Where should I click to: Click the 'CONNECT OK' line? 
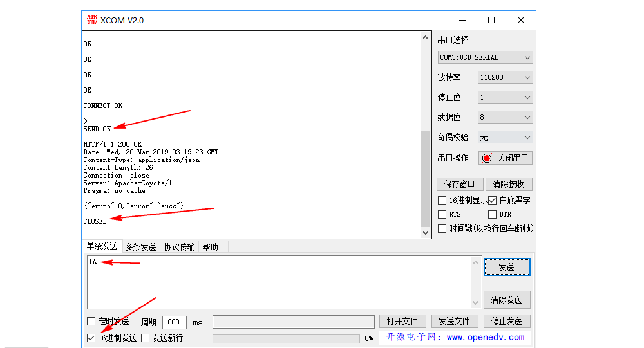tap(102, 106)
